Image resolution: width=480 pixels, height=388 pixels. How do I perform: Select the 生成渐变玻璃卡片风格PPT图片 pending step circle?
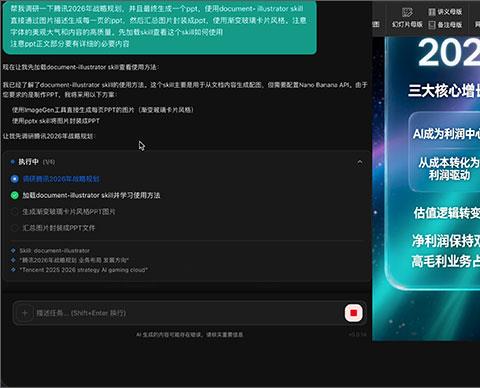(14, 212)
